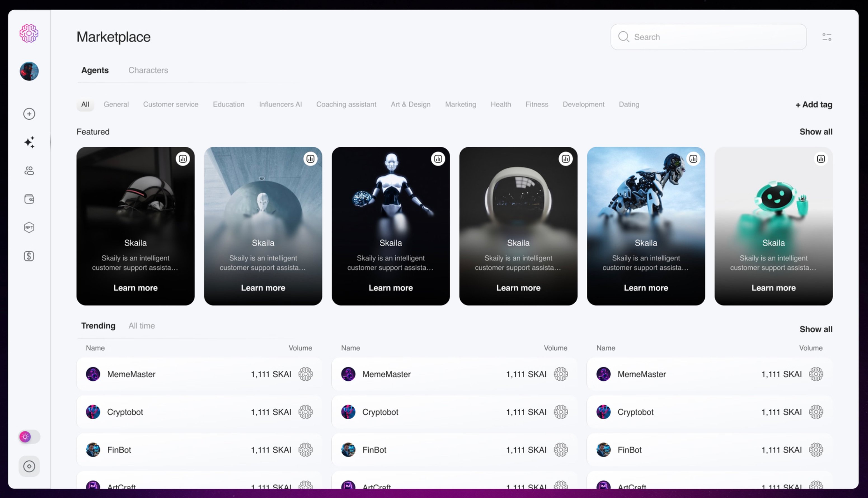
Task: Select the Trending tab
Action: point(98,326)
